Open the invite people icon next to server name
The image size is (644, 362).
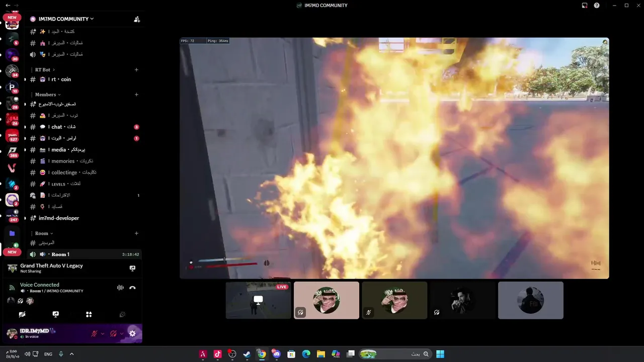(x=137, y=19)
